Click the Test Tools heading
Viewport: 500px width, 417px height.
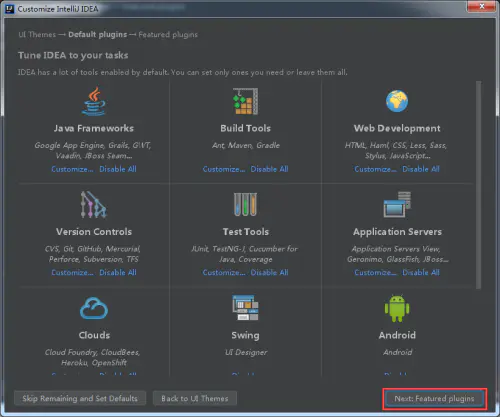click(x=246, y=232)
